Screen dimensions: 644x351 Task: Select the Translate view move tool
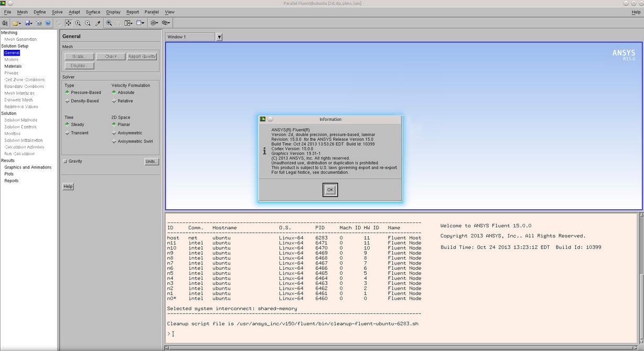68,23
